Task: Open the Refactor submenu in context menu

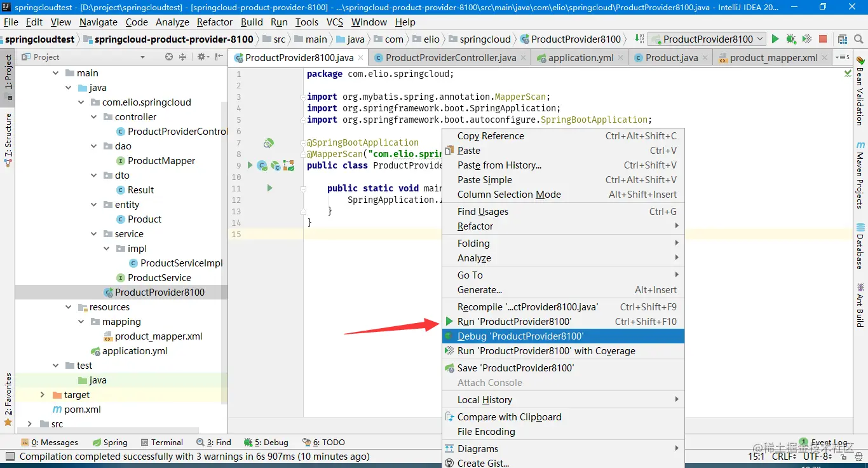Action: pyautogui.click(x=563, y=226)
